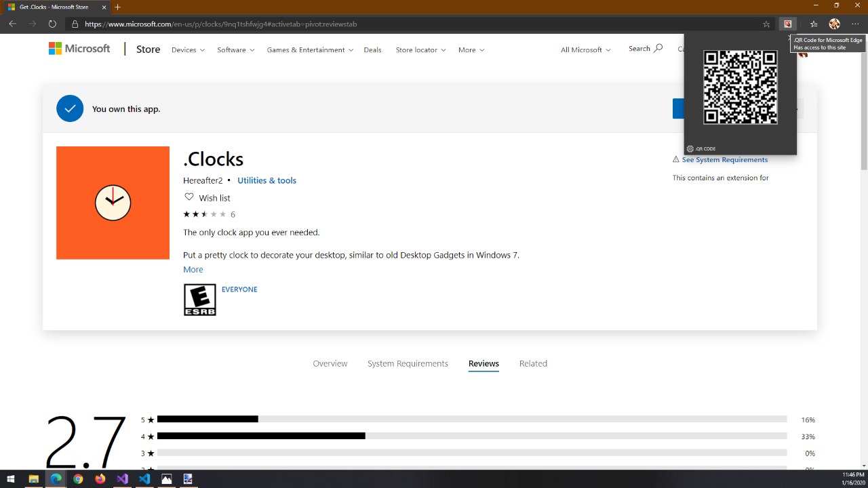Click the gear icon in QR code popup
This screenshot has width=868, height=488.
click(690, 148)
